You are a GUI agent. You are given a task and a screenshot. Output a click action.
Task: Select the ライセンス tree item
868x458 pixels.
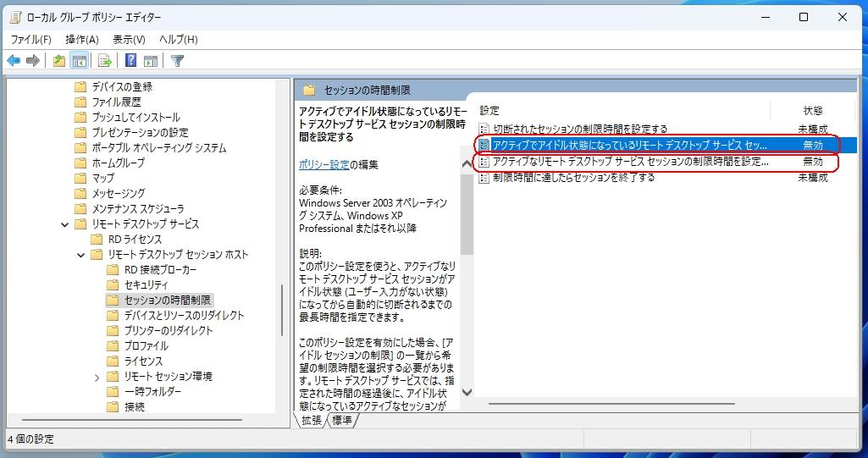tap(143, 361)
